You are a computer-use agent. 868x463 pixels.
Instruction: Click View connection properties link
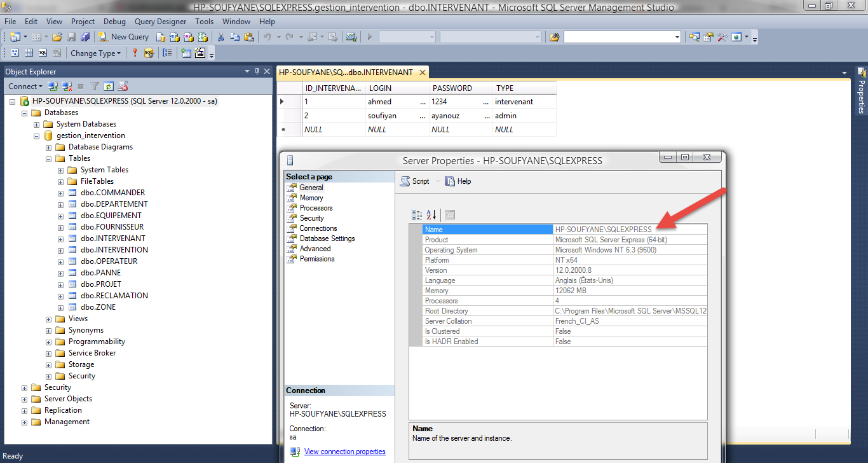coord(344,452)
